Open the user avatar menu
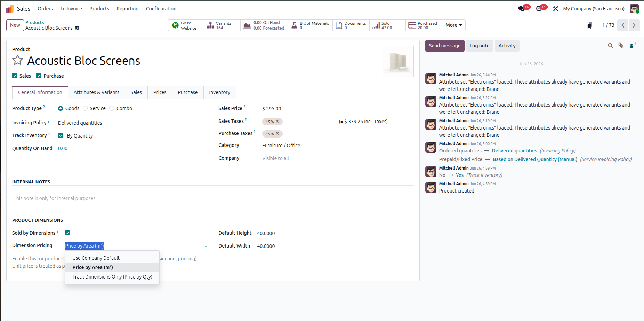The width and height of the screenshot is (644, 321). (634, 9)
